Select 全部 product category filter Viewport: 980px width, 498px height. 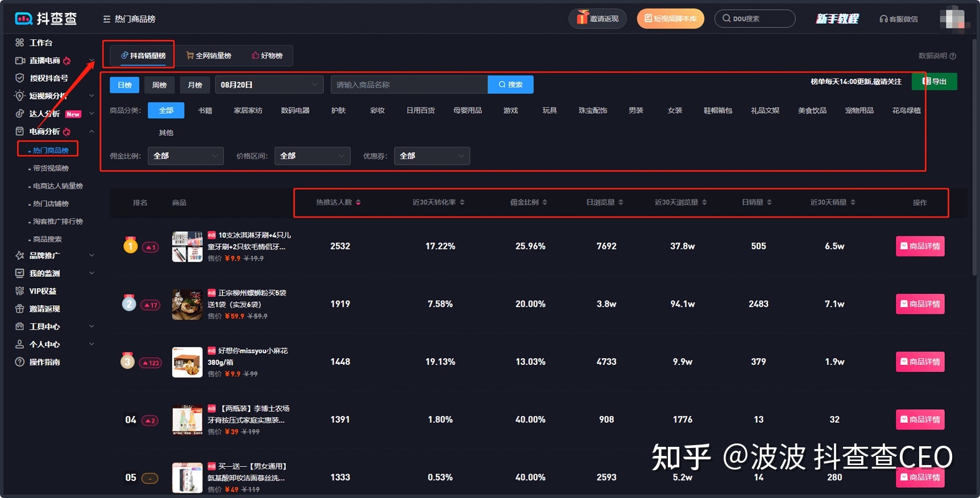point(166,110)
